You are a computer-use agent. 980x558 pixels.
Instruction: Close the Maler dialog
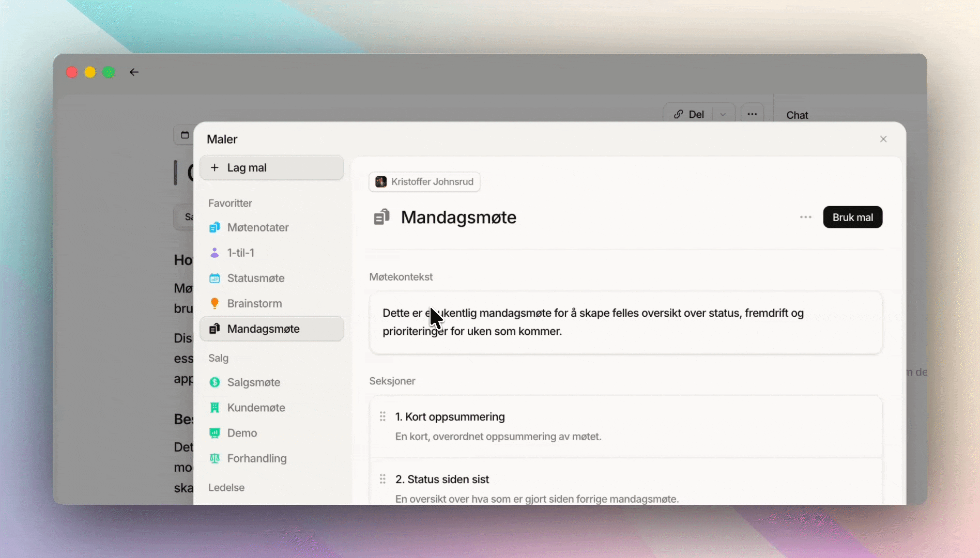pos(883,139)
